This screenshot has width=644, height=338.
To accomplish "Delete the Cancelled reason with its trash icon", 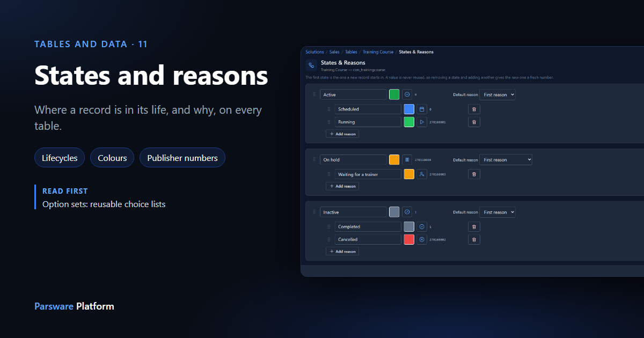I will (x=474, y=239).
